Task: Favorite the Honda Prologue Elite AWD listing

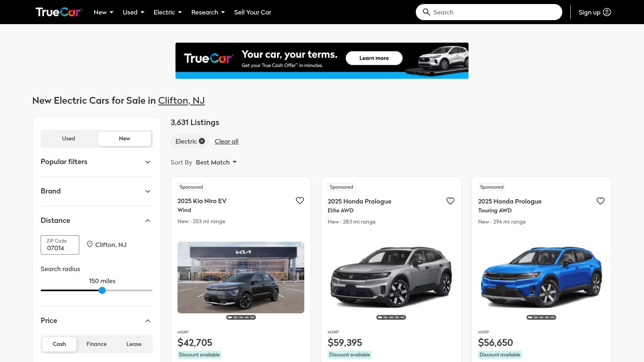Action: tap(450, 201)
